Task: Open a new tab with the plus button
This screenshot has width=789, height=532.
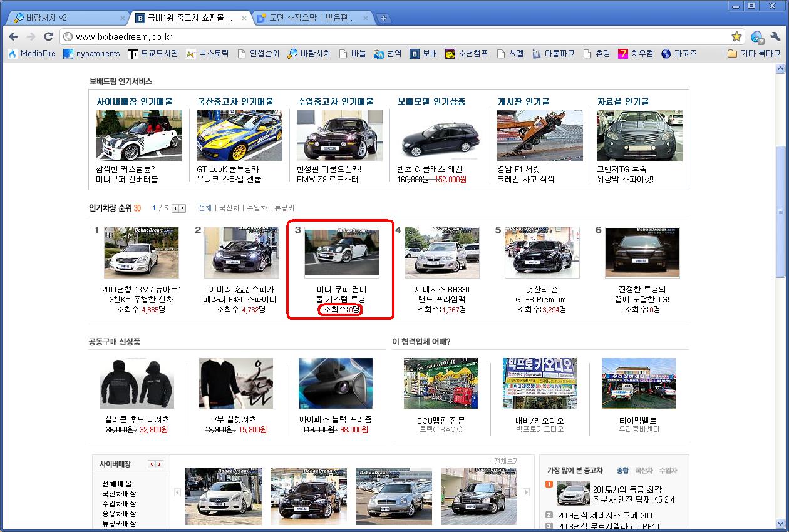Action: coord(384,18)
